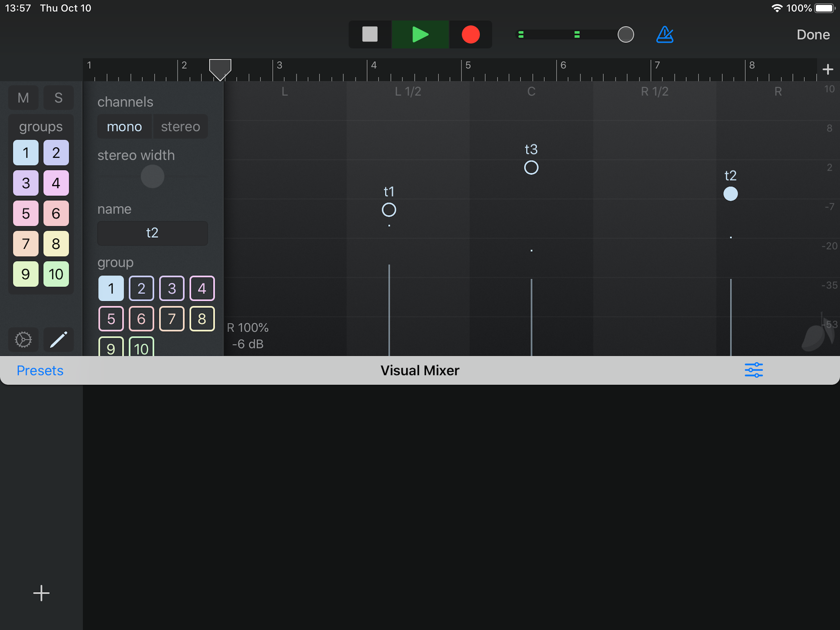Tap the stereo width knob
Screen dimensions: 840x630
[x=152, y=176]
